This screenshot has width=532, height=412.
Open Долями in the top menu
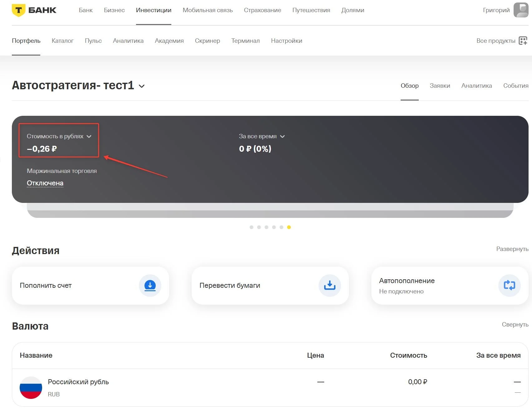tap(353, 10)
